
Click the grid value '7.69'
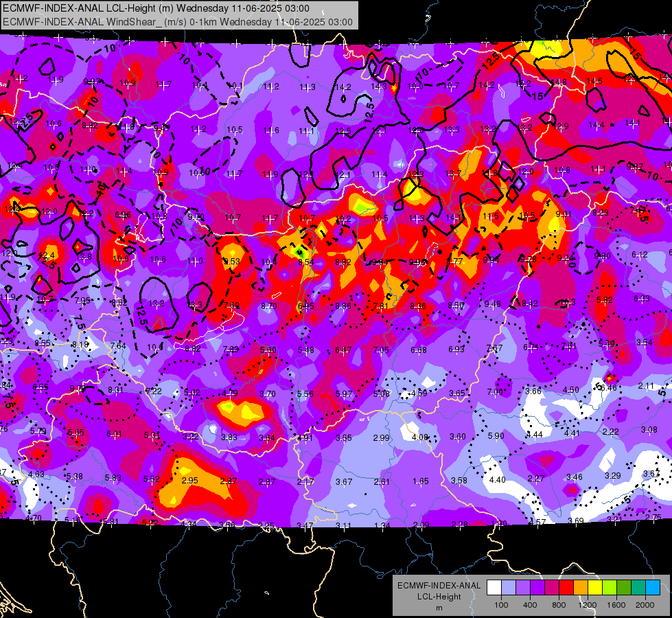click(x=231, y=305)
